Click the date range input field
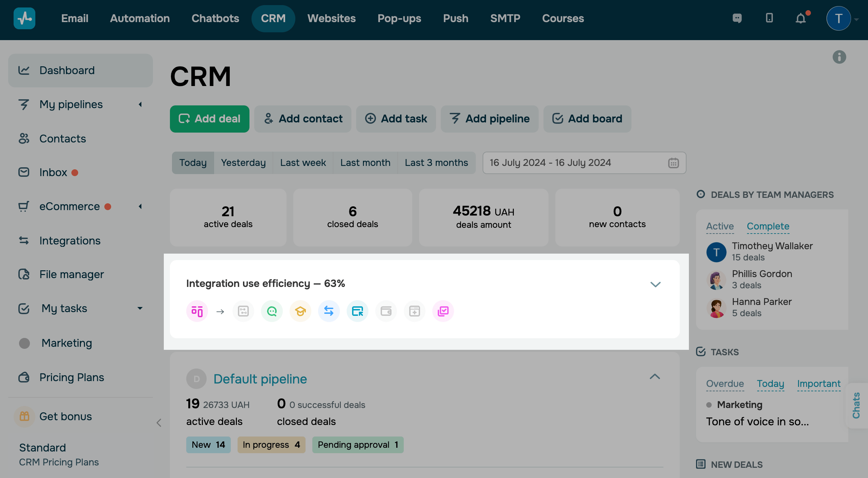Viewport: 868px width, 478px height. (574, 163)
